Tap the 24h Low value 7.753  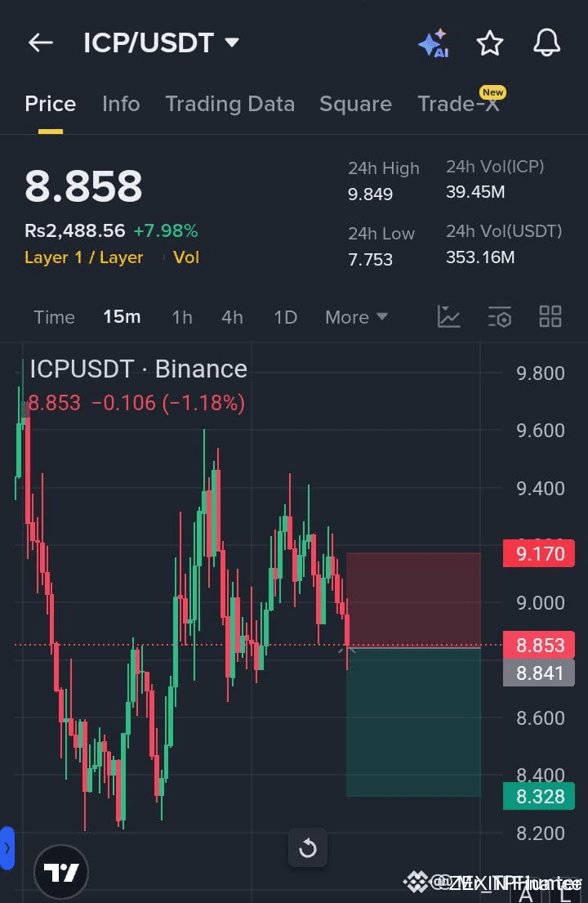click(370, 260)
